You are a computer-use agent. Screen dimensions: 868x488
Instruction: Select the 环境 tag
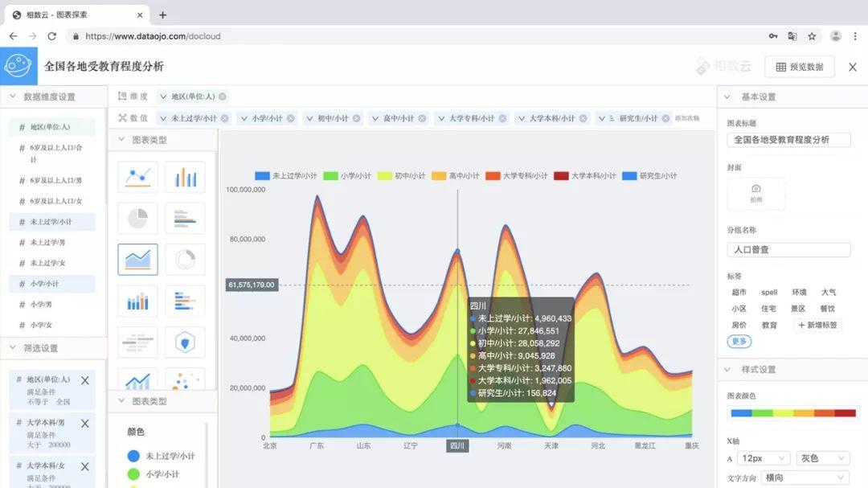[x=799, y=292]
